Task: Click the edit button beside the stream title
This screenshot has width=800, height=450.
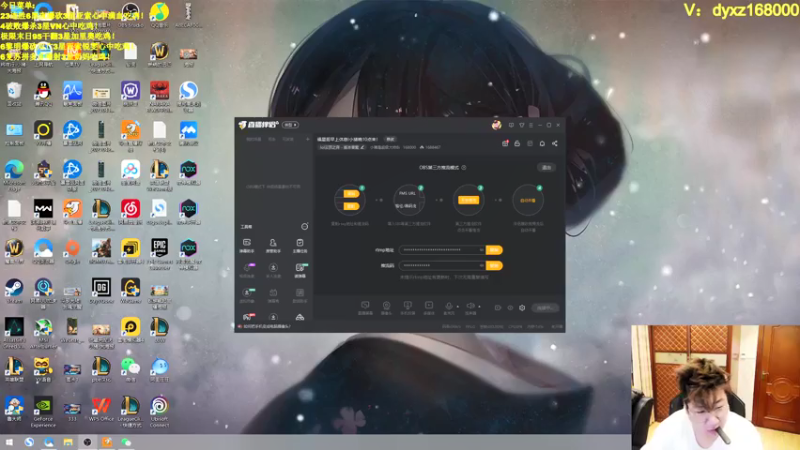Action: click(390, 139)
